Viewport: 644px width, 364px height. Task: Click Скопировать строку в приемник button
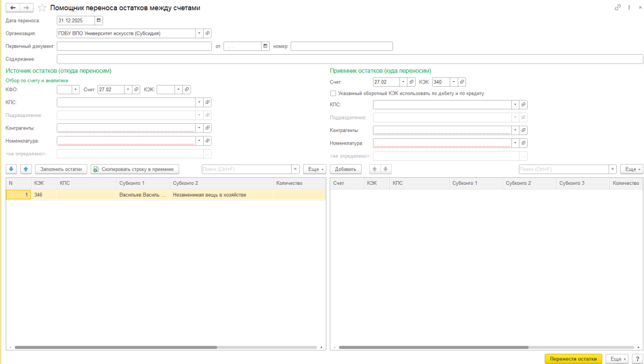click(135, 169)
